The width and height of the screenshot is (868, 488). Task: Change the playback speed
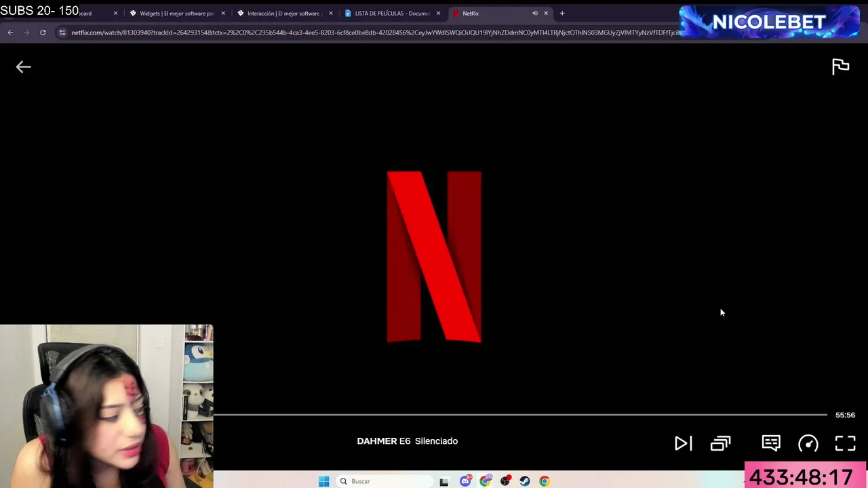808,443
